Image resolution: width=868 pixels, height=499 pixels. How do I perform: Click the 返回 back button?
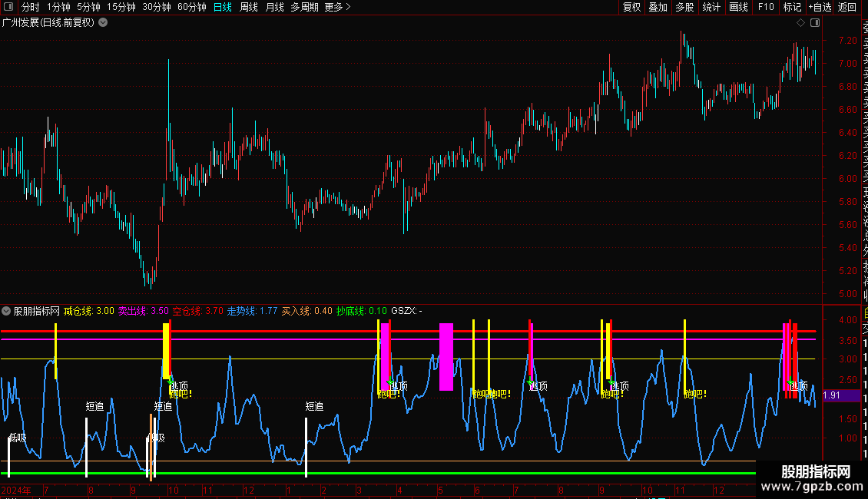847,7
